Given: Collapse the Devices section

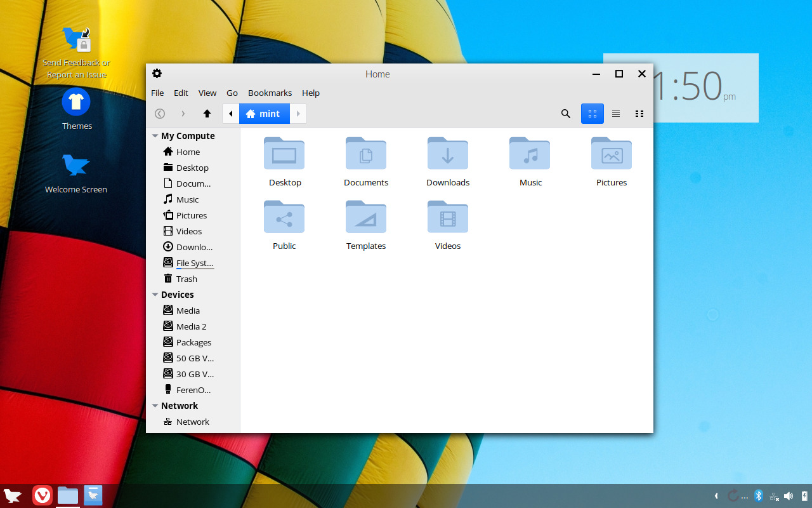Looking at the screenshot, I should point(155,294).
